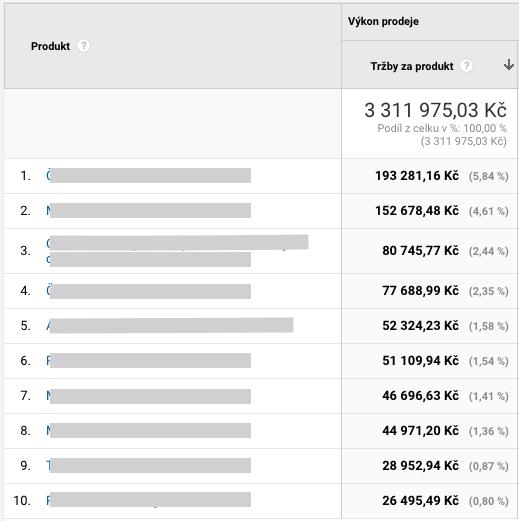This screenshot has width=519, height=521.
Task: Open product link in row 6
Action: click(149, 360)
